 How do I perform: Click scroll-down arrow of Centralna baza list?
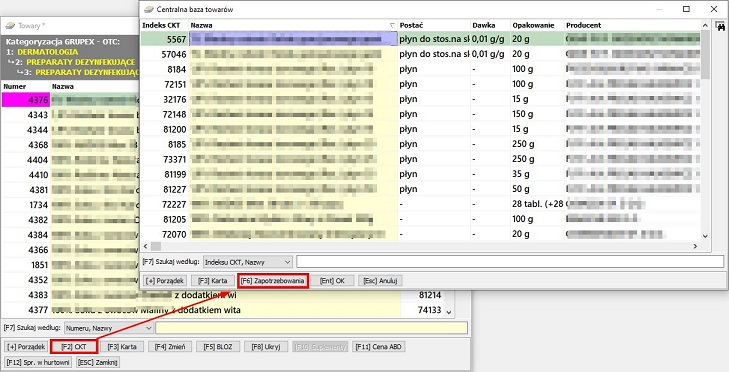click(x=705, y=236)
